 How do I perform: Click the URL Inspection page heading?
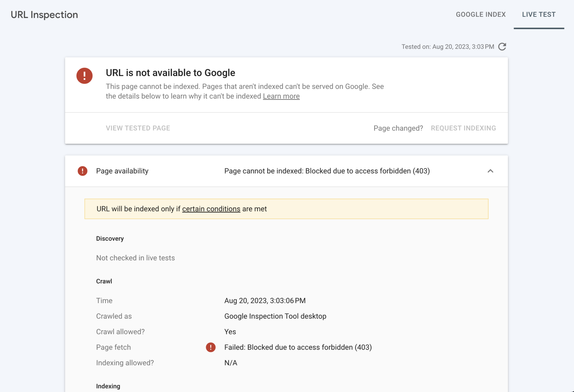pyautogui.click(x=44, y=15)
